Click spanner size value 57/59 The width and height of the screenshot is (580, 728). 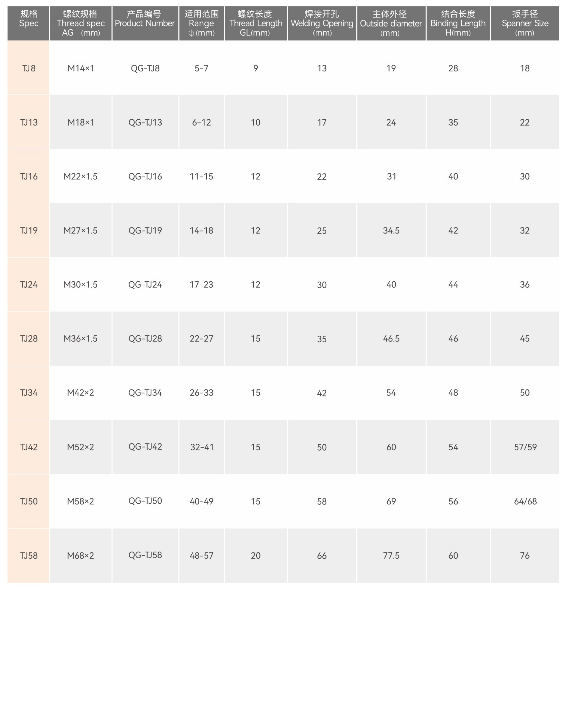pyautogui.click(x=525, y=447)
